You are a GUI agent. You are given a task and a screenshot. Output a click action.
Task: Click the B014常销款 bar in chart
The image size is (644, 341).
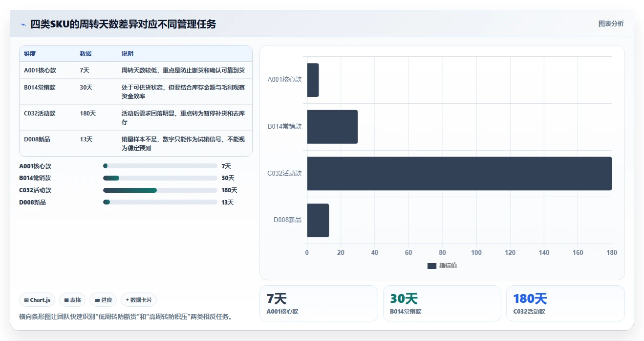332,127
